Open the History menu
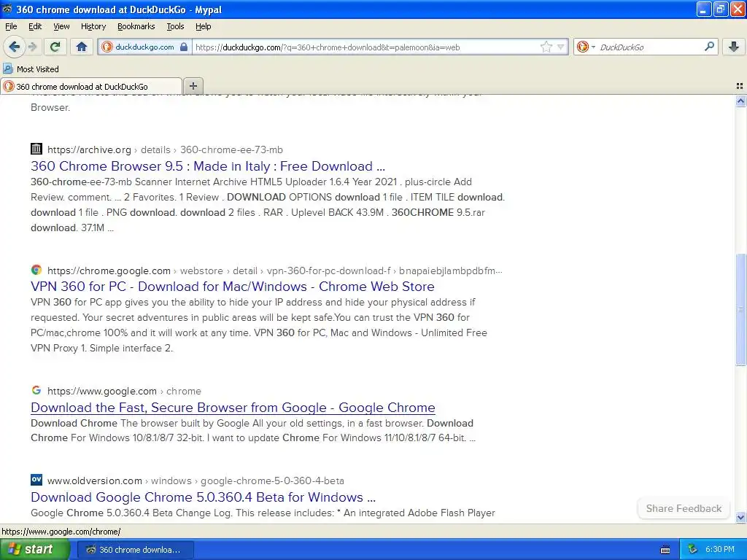 (x=93, y=26)
